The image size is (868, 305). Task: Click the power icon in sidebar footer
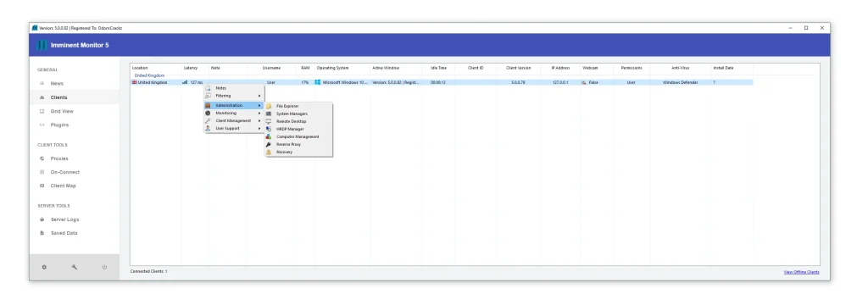tap(104, 267)
